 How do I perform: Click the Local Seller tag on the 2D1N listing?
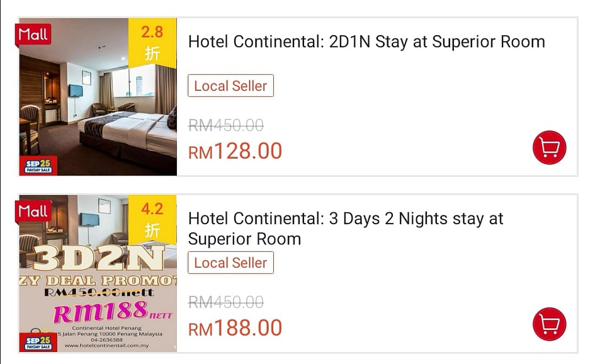click(230, 86)
